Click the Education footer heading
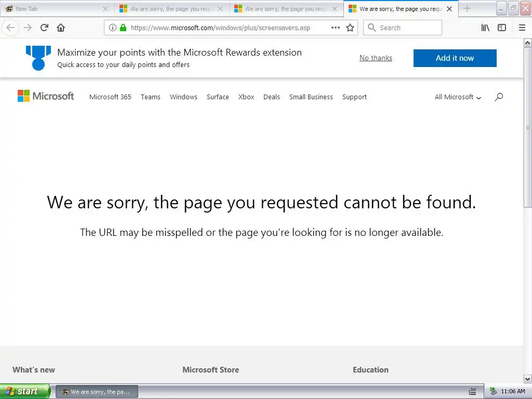 (x=370, y=370)
